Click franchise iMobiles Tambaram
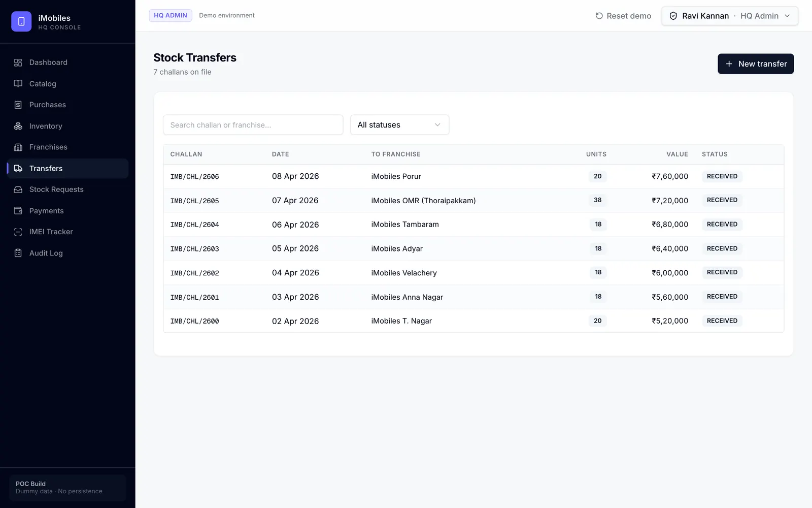Screen dimensions: 812x508 (x=405, y=225)
